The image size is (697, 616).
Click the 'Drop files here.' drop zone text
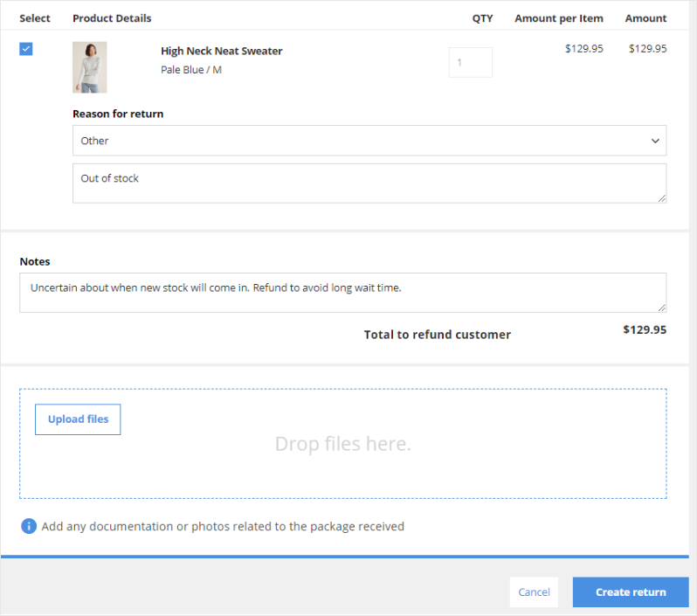click(343, 444)
